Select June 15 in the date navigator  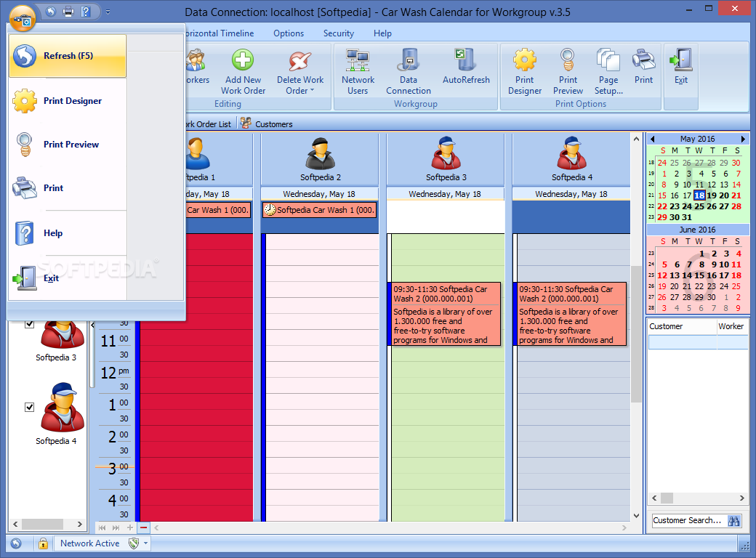(699, 275)
